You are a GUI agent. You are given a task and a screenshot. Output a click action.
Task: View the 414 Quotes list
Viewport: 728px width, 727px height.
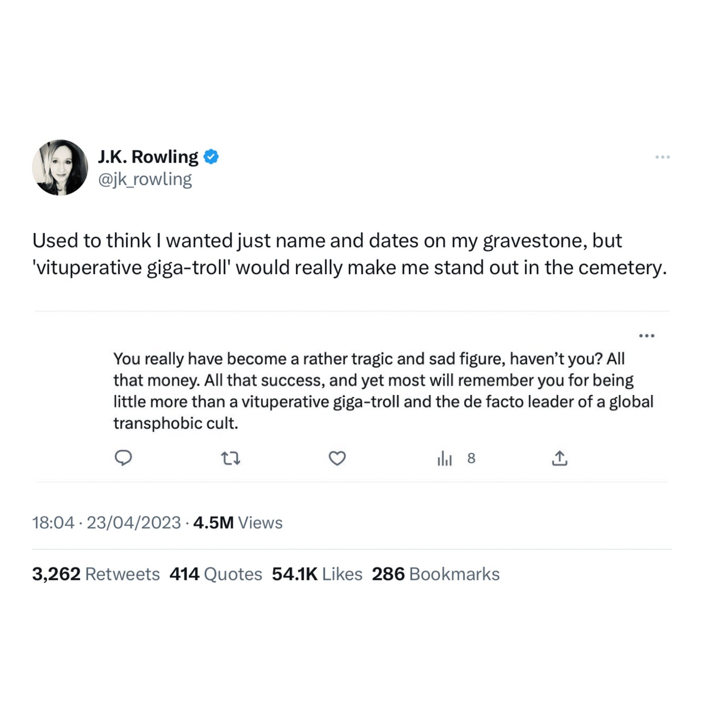pos(216,574)
